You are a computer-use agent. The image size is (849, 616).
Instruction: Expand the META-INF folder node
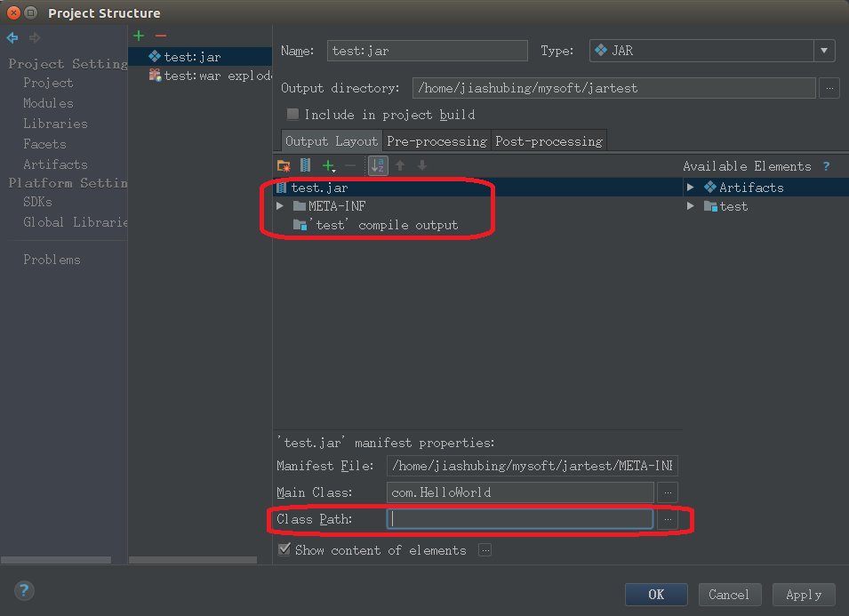(x=280, y=206)
